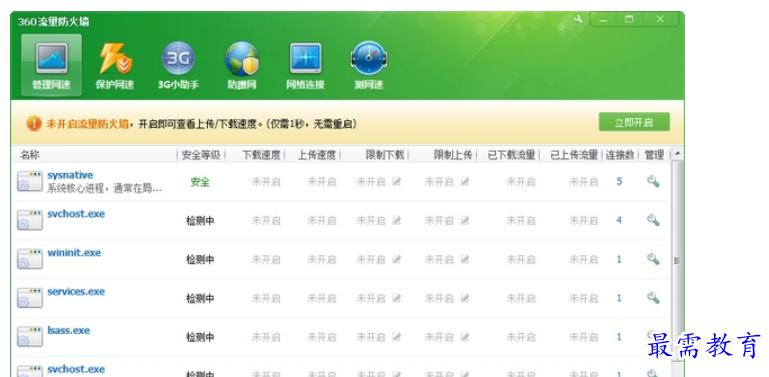
Task: Close the 360流量防火墙 window
Action: coord(660,19)
